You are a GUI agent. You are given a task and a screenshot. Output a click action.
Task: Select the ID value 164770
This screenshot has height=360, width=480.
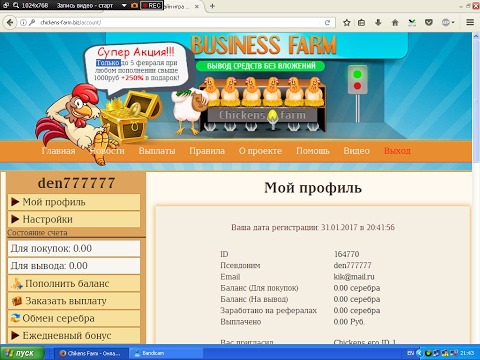(x=347, y=254)
